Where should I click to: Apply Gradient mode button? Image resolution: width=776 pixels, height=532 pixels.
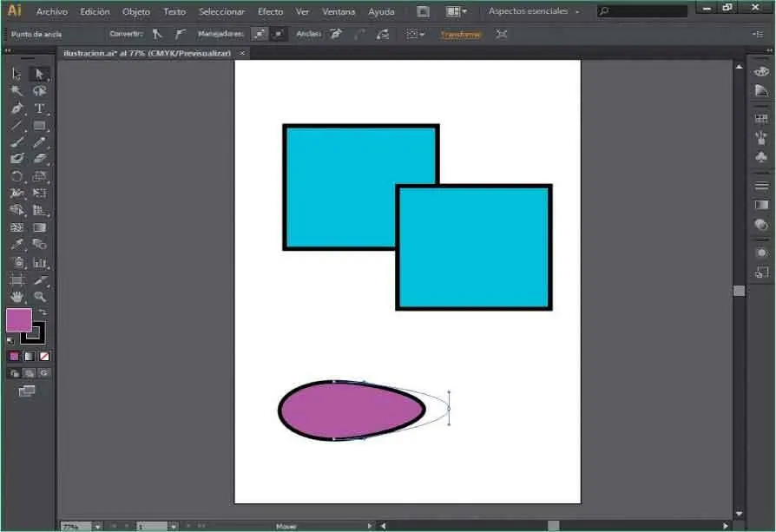tap(30, 357)
